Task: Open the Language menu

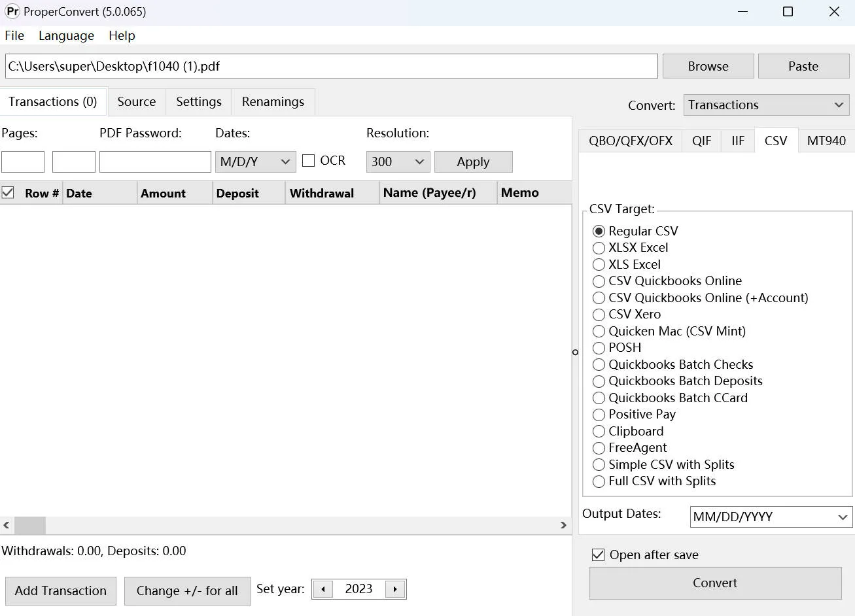Action: click(65, 35)
